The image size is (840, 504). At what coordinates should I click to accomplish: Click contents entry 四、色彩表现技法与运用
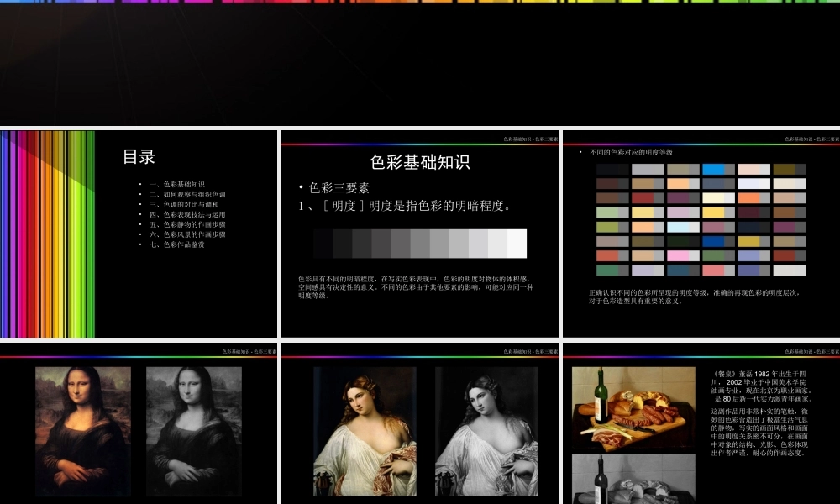pyautogui.click(x=187, y=214)
